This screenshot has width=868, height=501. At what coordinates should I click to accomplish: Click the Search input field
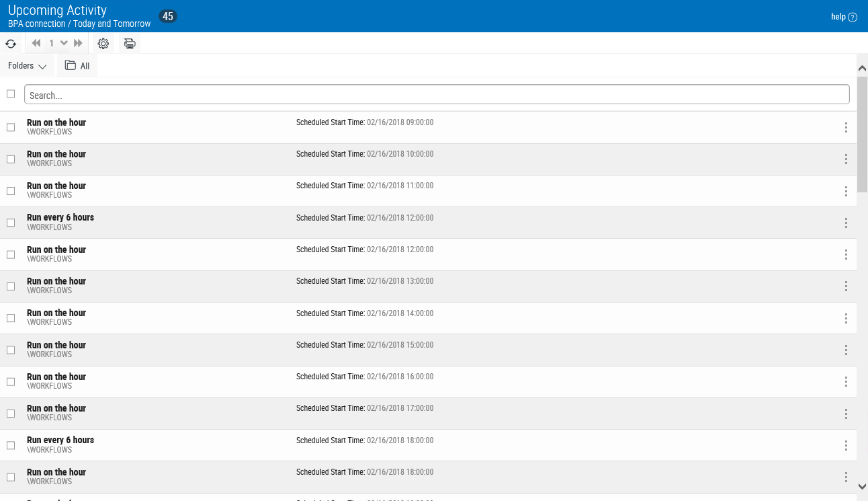437,95
